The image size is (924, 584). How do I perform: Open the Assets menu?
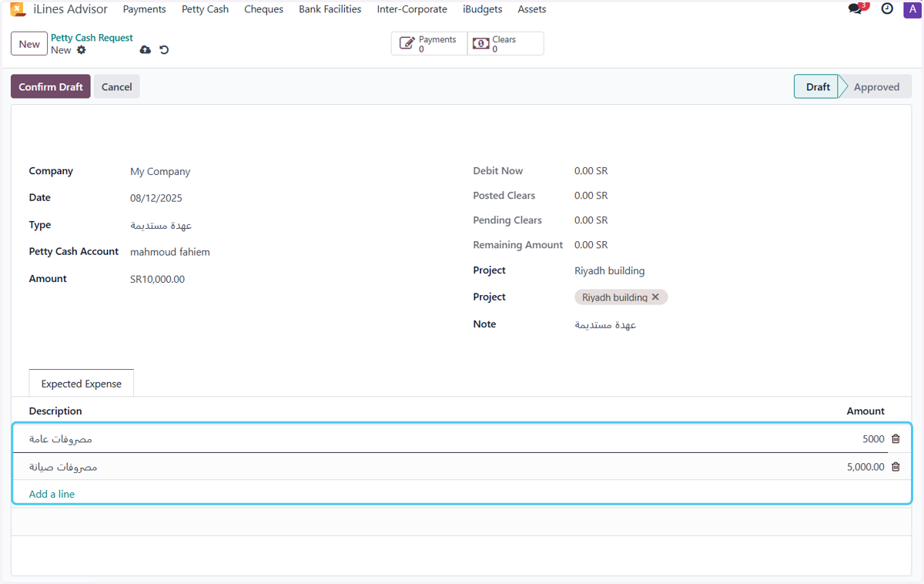pyautogui.click(x=531, y=9)
